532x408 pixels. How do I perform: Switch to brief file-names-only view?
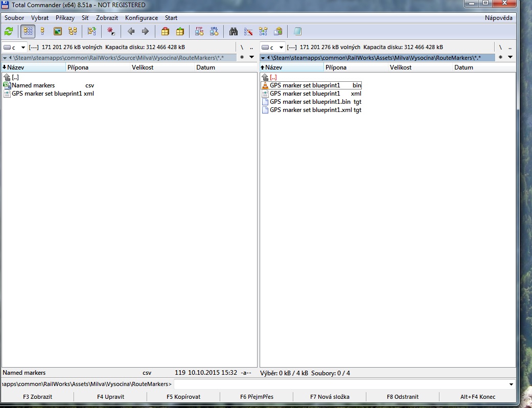click(x=28, y=32)
